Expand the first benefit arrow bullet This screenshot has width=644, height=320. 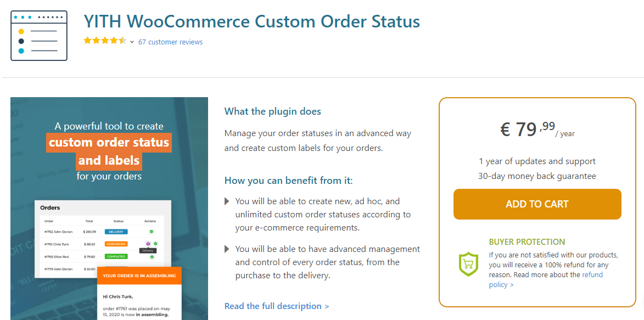[x=227, y=201]
